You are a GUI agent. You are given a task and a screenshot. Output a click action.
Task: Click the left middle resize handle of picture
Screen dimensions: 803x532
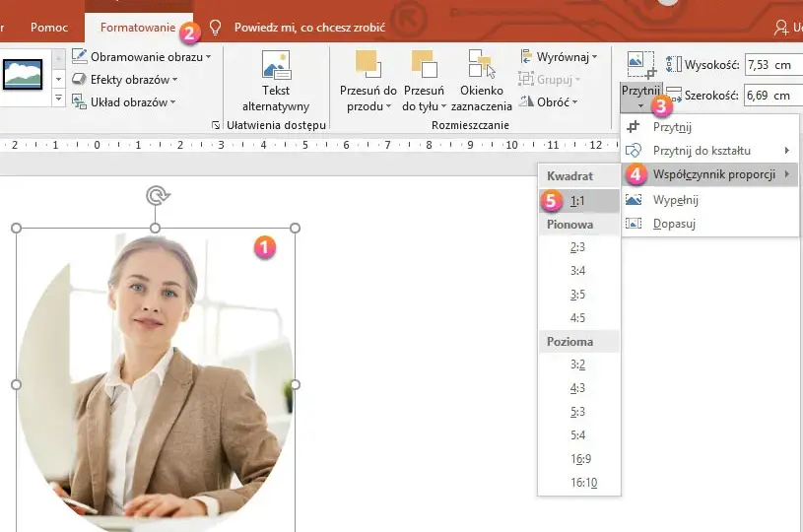[x=16, y=384]
